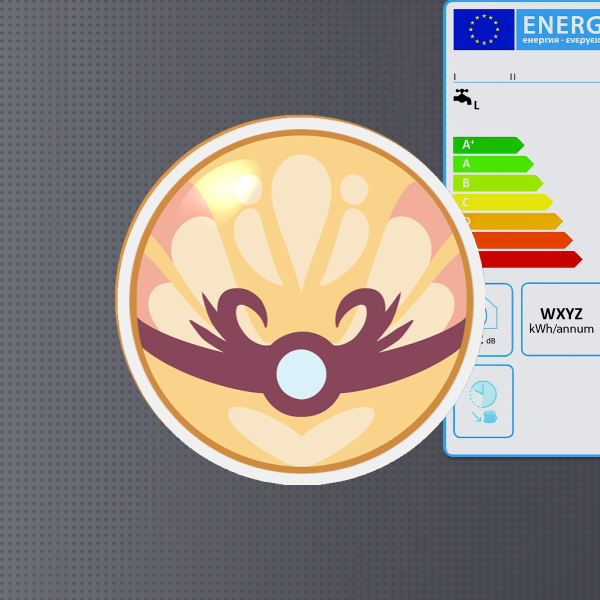Select the yellow C rating bar
Screen dimensions: 600x600
click(503, 202)
